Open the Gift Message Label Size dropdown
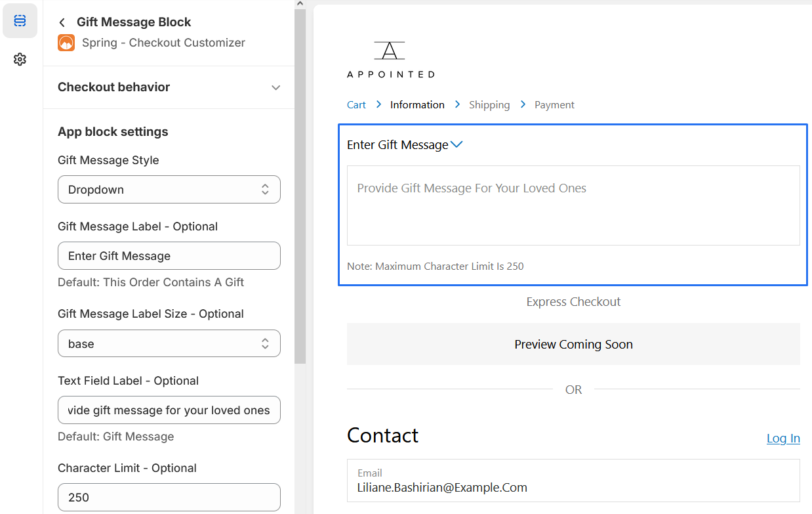The image size is (812, 514). click(x=169, y=343)
